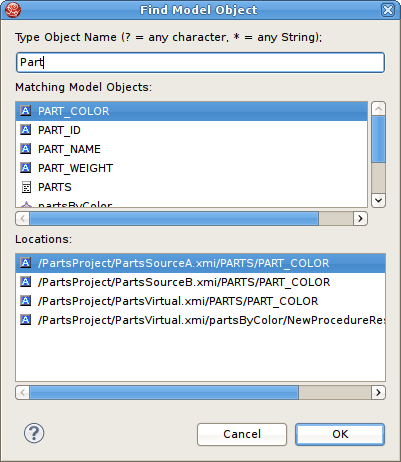Click the right arrow of the Locations horizontal scrollbar

click(378, 392)
